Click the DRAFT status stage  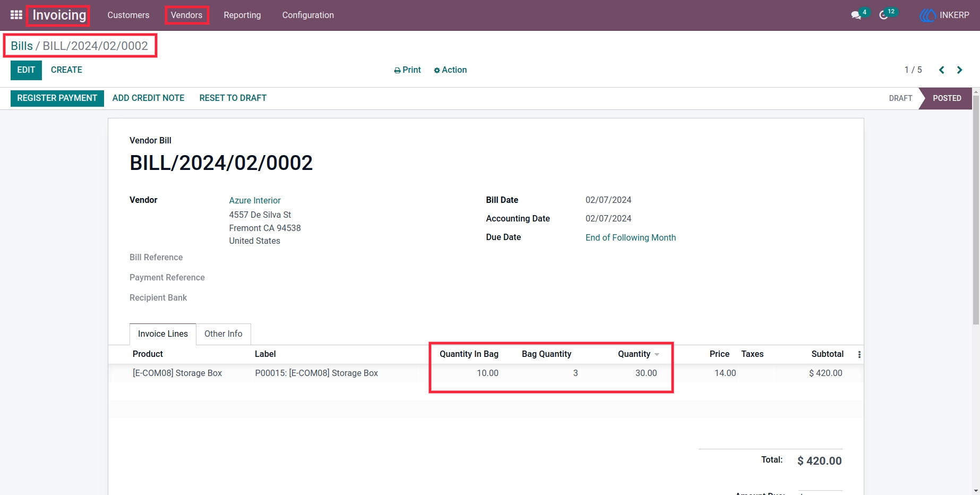(901, 98)
